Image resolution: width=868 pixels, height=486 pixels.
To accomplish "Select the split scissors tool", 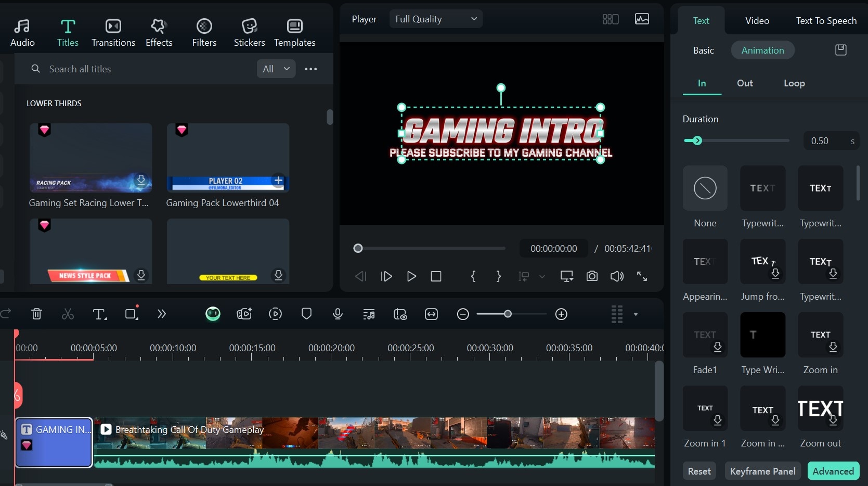I will [68, 314].
